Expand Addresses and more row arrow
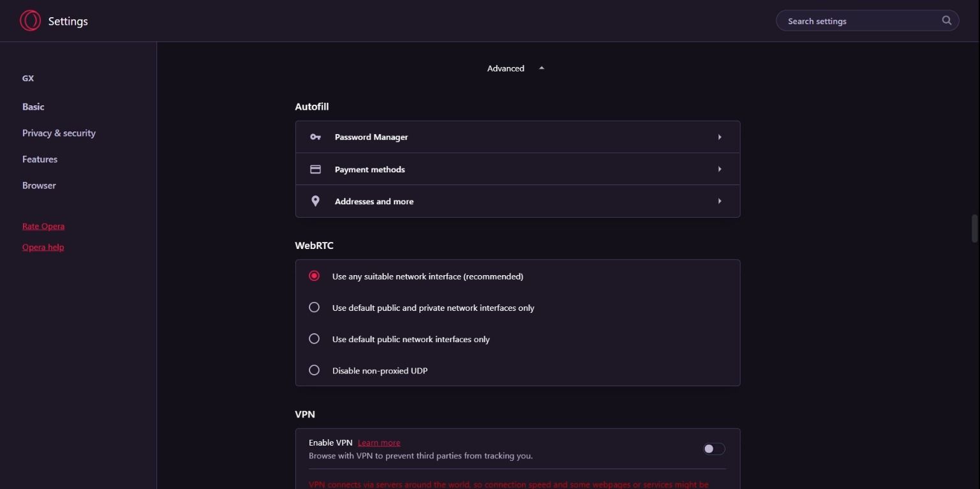The image size is (980, 489). 720,201
